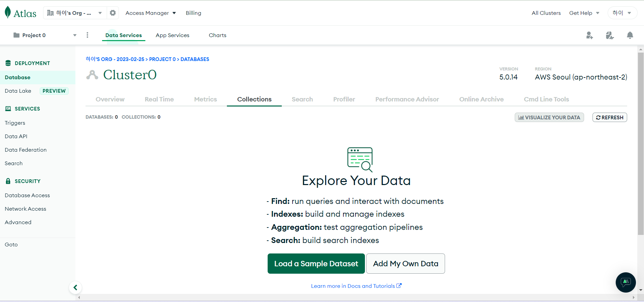Click the scroll down arrow of the page scrollbar

641,290
